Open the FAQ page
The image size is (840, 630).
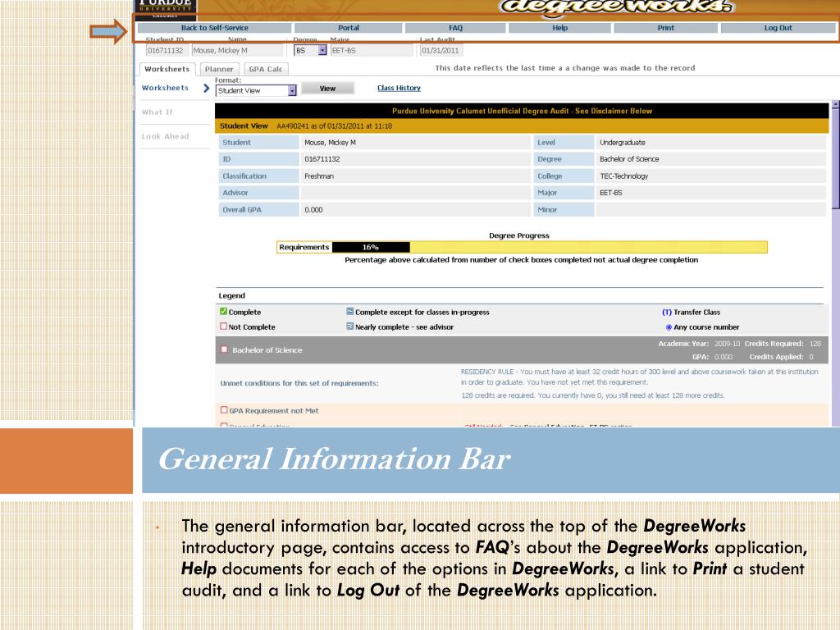455,28
